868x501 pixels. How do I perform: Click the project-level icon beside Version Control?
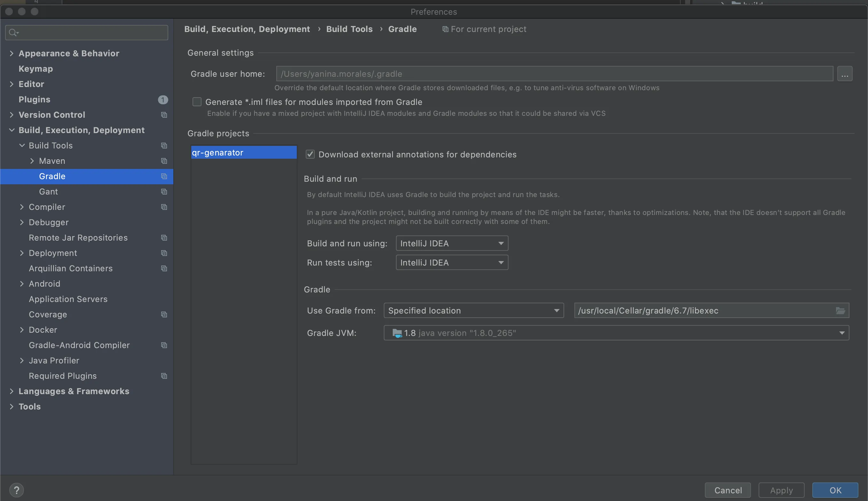point(164,115)
